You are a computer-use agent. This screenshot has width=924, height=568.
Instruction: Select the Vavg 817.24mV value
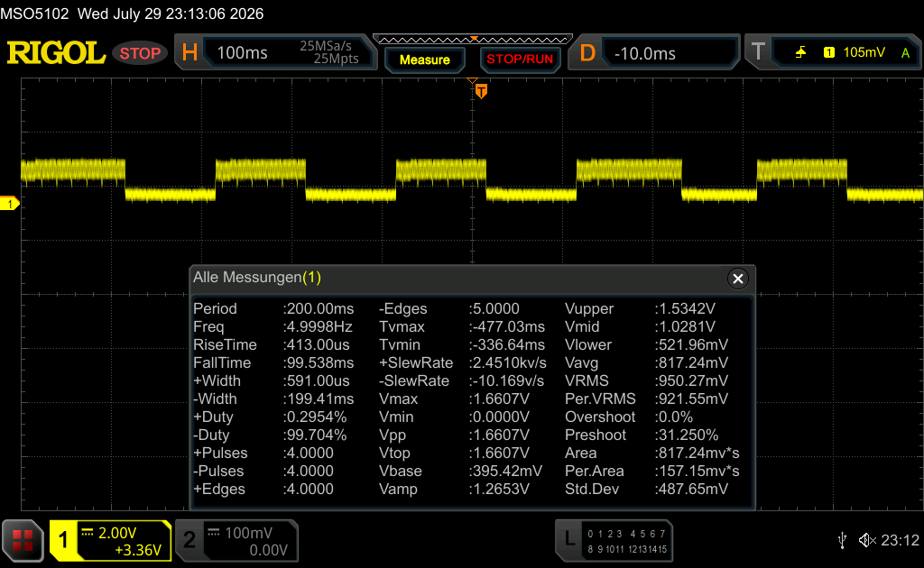tap(691, 362)
